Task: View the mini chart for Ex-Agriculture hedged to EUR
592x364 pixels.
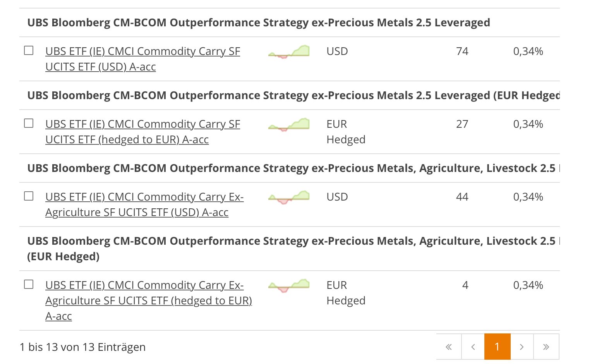Action: click(x=289, y=285)
